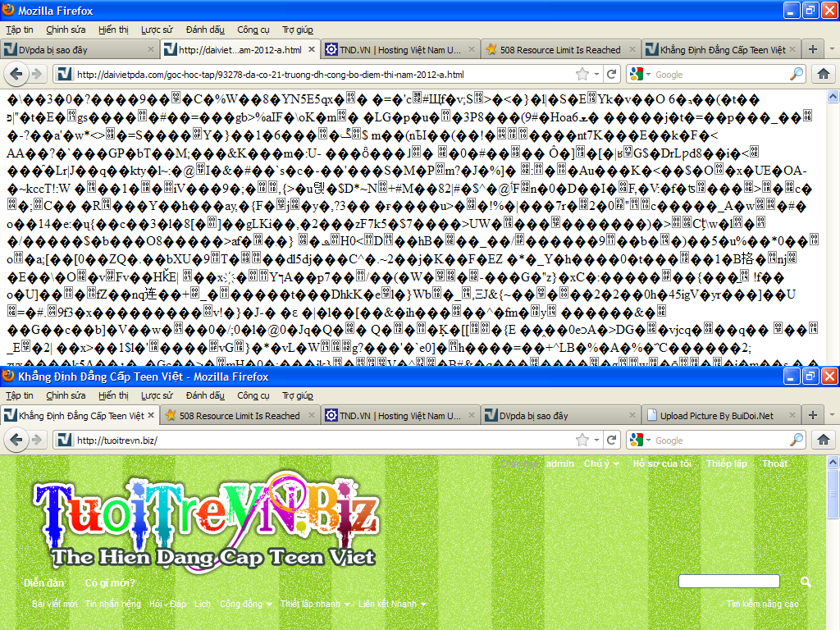The height and width of the screenshot is (630, 840).
Task: Click Home icon in top Firefox window
Action: (x=824, y=74)
